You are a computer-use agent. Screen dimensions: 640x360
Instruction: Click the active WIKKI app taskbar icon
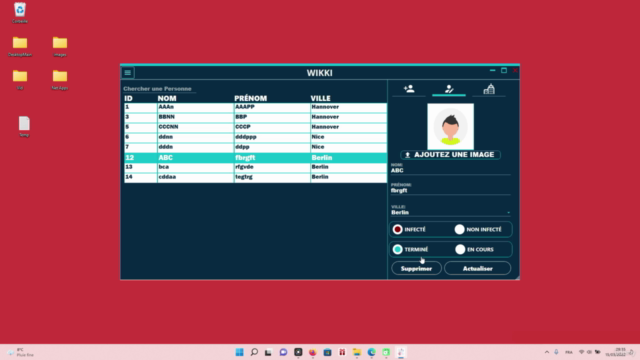click(401, 352)
